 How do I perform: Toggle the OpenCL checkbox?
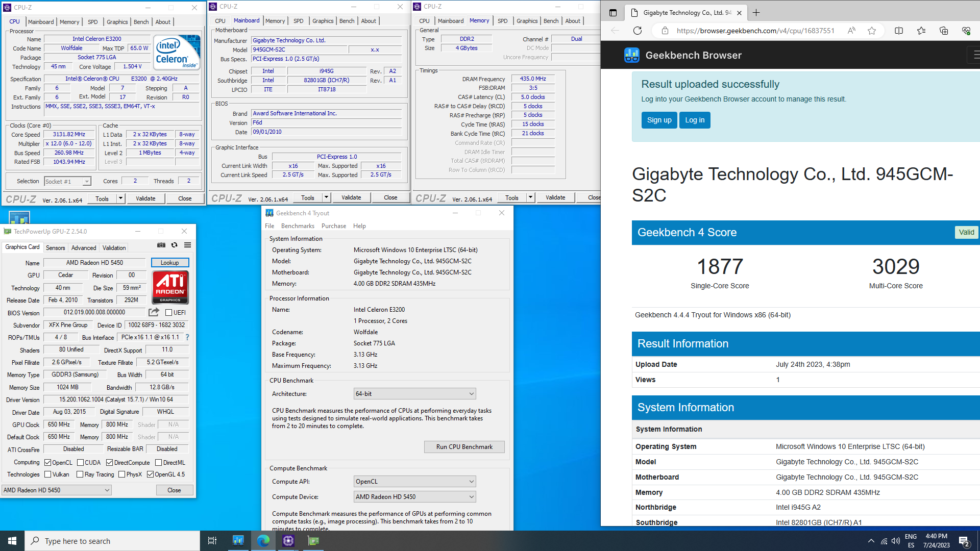pyautogui.click(x=48, y=463)
